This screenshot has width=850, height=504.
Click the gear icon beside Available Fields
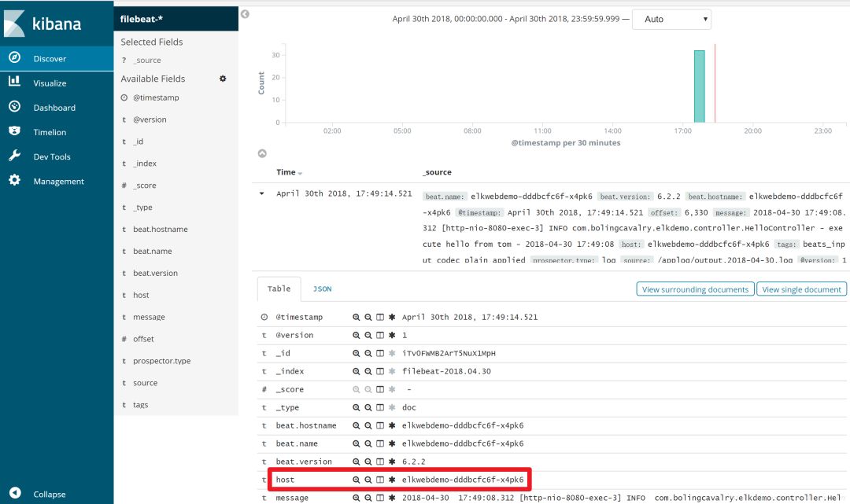tap(222, 79)
